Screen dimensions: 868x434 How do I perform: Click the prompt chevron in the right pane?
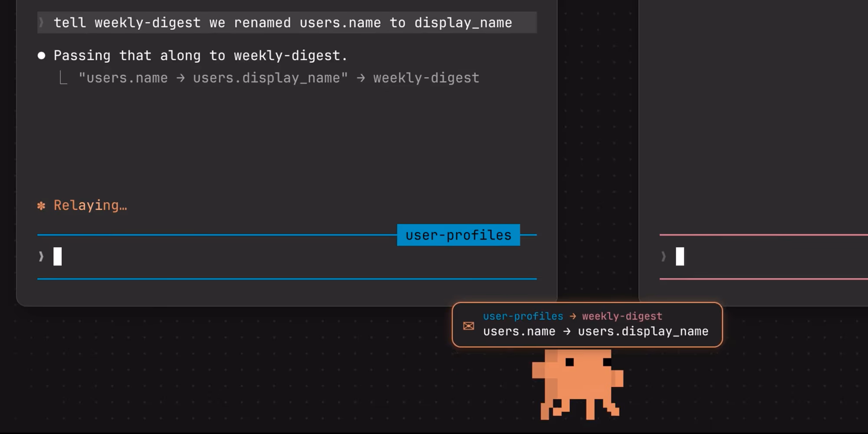664,256
